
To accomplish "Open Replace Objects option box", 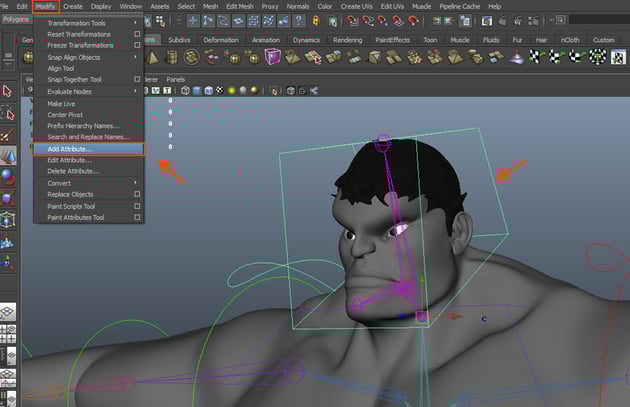I will pos(137,194).
